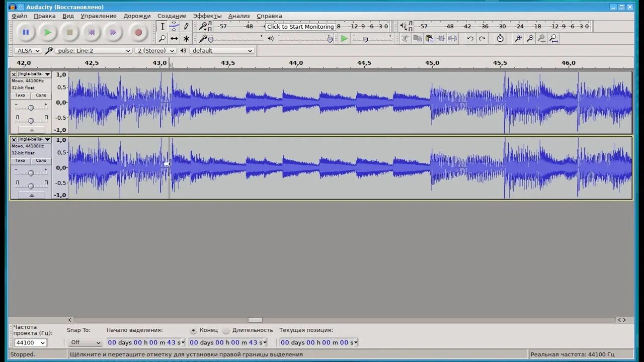Viewport: 644px width, 362px height.
Task: Click the Play-at-speed green arrow
Action: pos(344,39)
